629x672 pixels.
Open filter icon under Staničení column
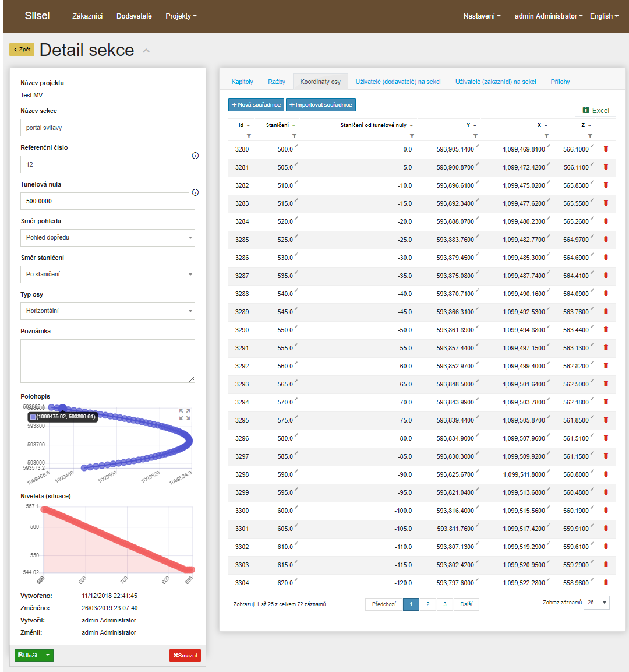[x=294, y=136]
